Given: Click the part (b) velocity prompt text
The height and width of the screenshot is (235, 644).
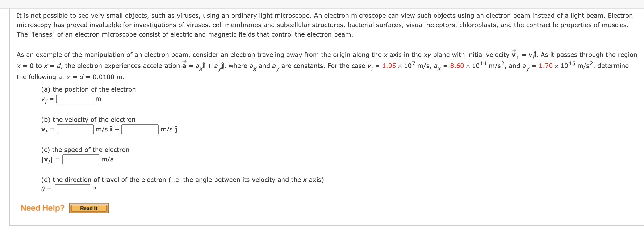Looking at the screenshot, I should tap(88, 119).
